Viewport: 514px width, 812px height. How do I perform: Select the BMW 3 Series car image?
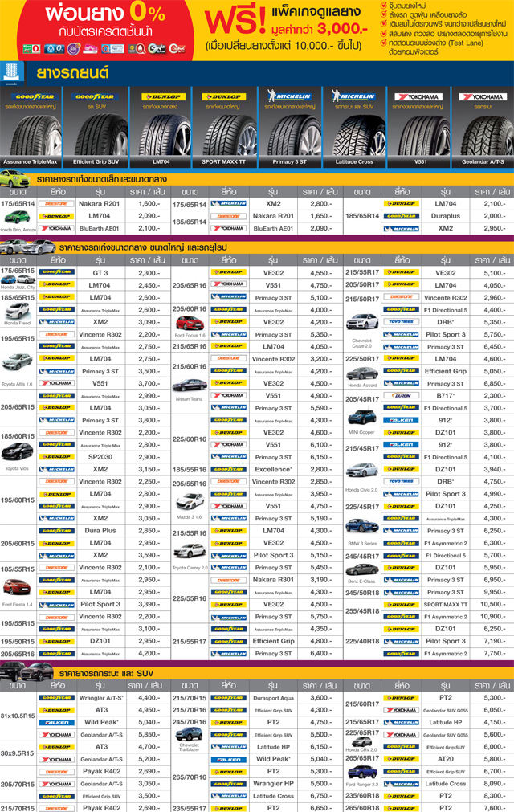[x=361, y=525]
